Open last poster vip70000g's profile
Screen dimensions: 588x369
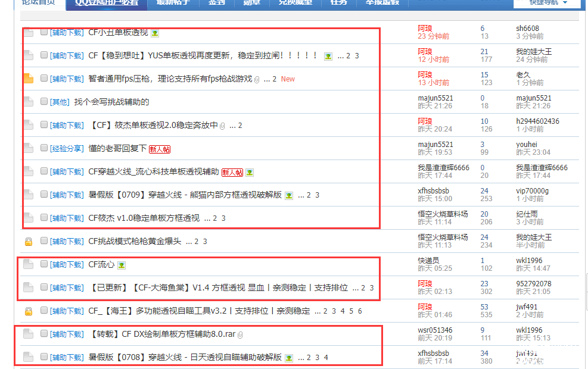coord(532,190)
